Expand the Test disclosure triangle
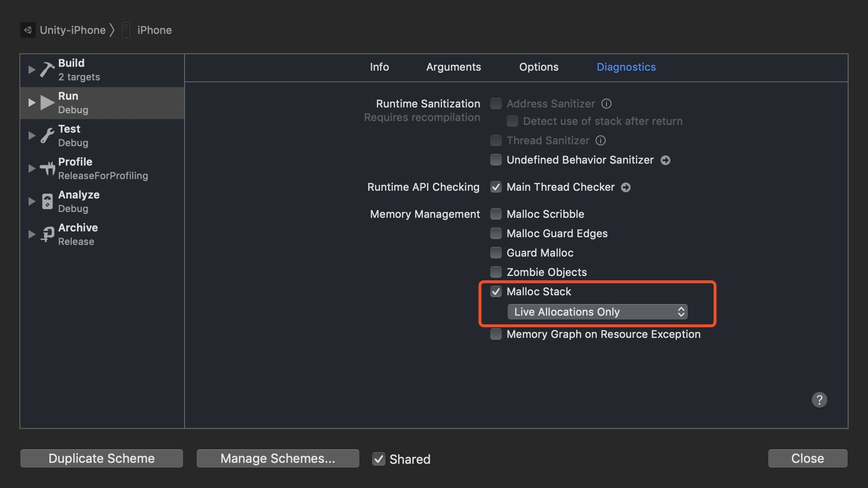Viewport: 868px width, 488px height. [x=31, y=136]
